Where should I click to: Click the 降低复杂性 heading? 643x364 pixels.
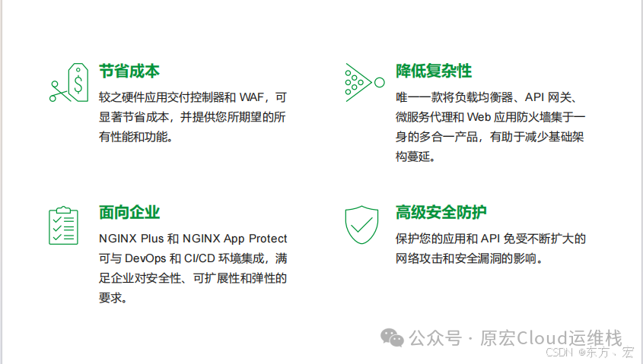coord(434,71)
